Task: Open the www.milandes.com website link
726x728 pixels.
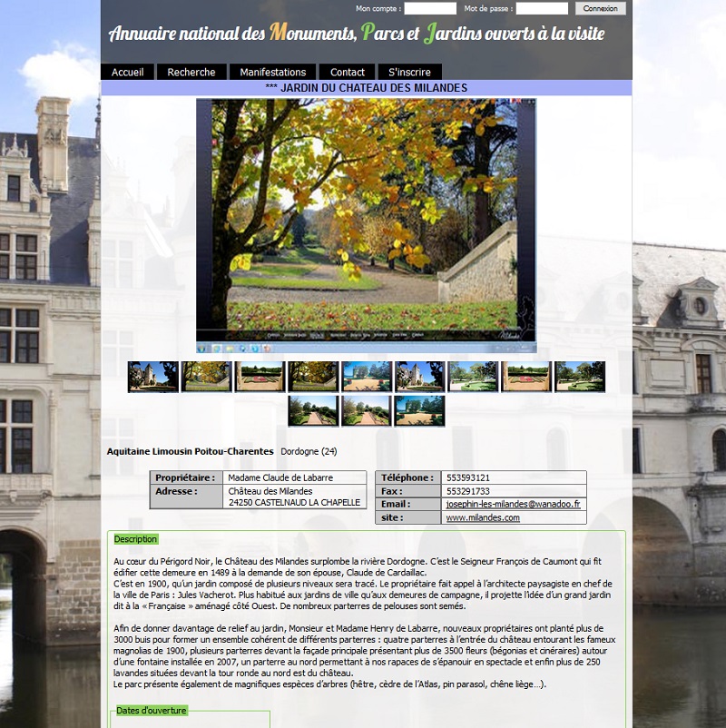Action: point(483,517)
